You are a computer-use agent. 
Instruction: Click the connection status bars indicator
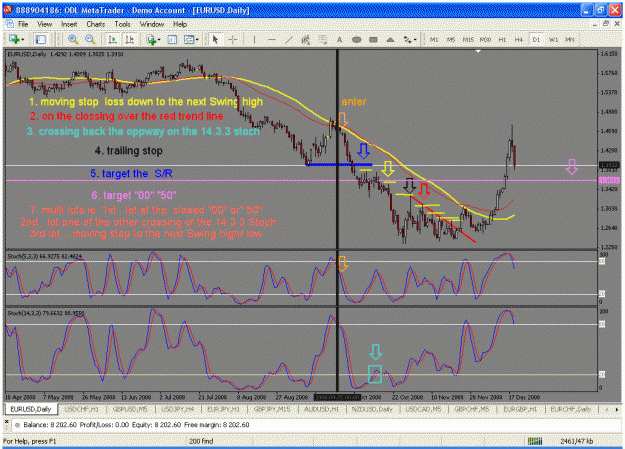(x=535, y=441)
